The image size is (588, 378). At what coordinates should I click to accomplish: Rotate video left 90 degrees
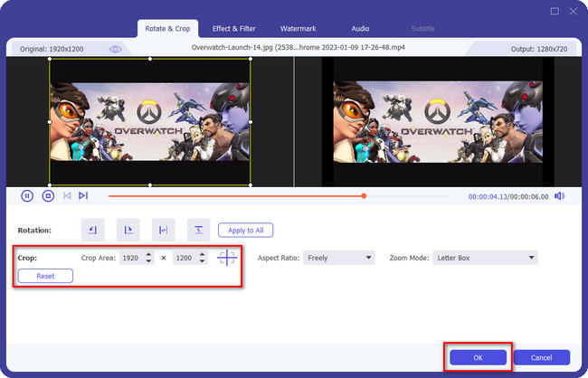92,230
